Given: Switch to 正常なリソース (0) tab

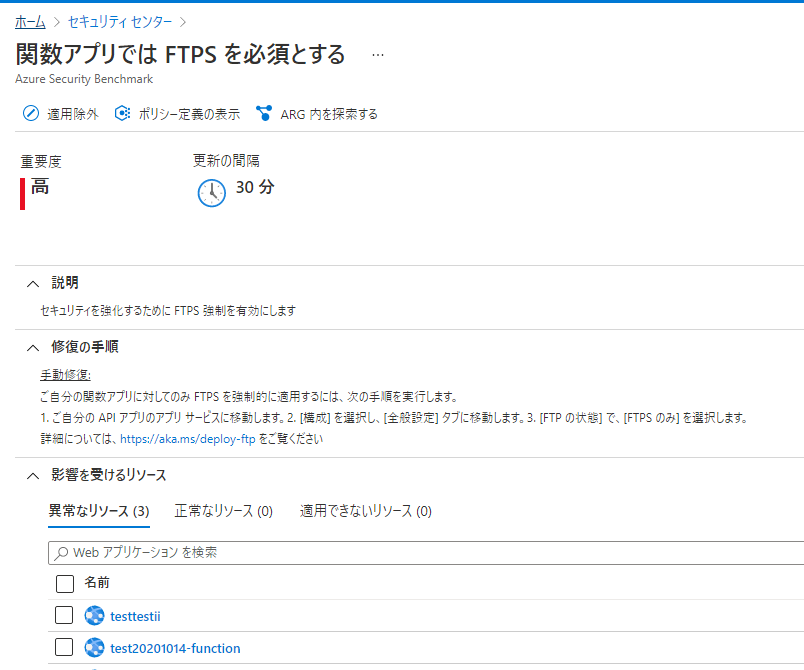Looking at the screenshot, I should [x=224, y=511].
